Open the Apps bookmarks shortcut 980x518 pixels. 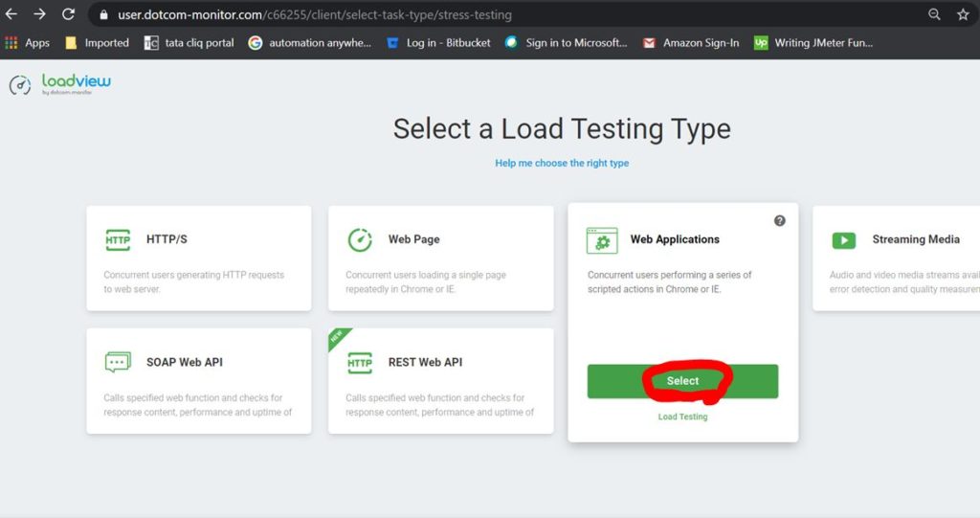[28, 43]
